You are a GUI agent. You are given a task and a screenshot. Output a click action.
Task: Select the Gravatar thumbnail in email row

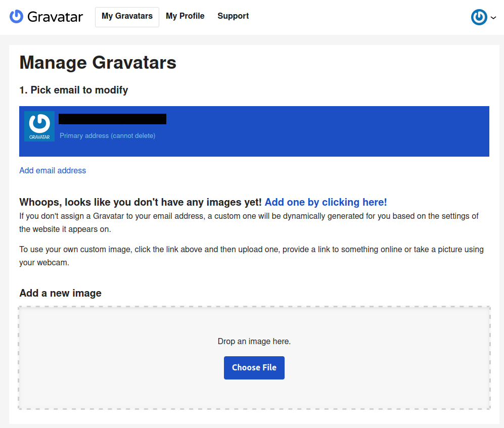click(x=39, y=126)
